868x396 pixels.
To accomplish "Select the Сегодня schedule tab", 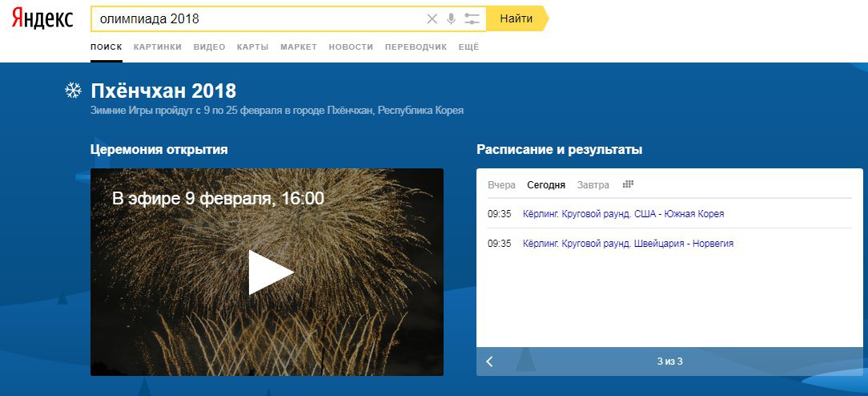I will 546,185.
